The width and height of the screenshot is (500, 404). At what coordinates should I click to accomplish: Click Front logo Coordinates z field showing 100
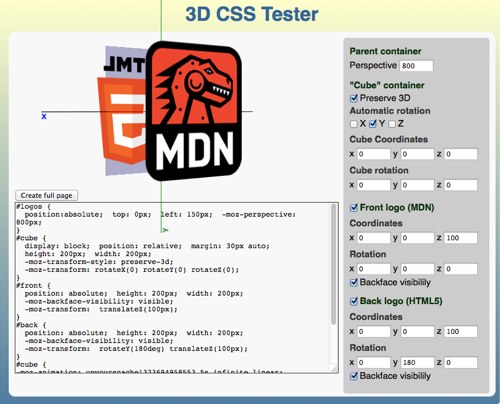461,238
